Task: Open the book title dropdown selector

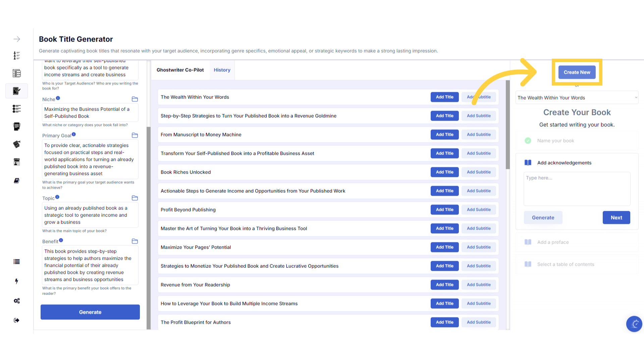Action: pos(577,98)
